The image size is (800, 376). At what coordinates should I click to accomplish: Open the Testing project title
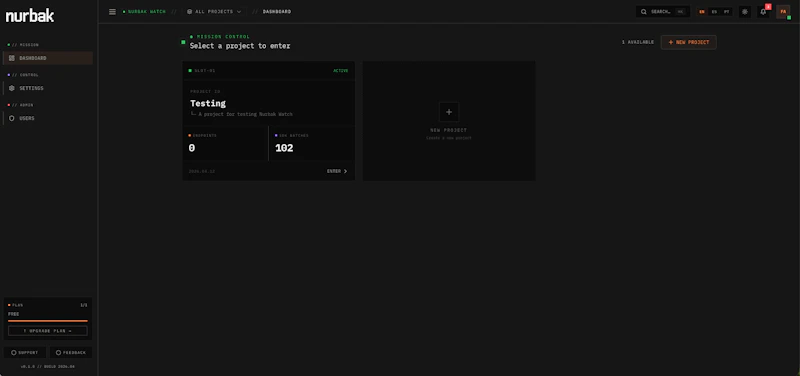(x=208, y=104)
